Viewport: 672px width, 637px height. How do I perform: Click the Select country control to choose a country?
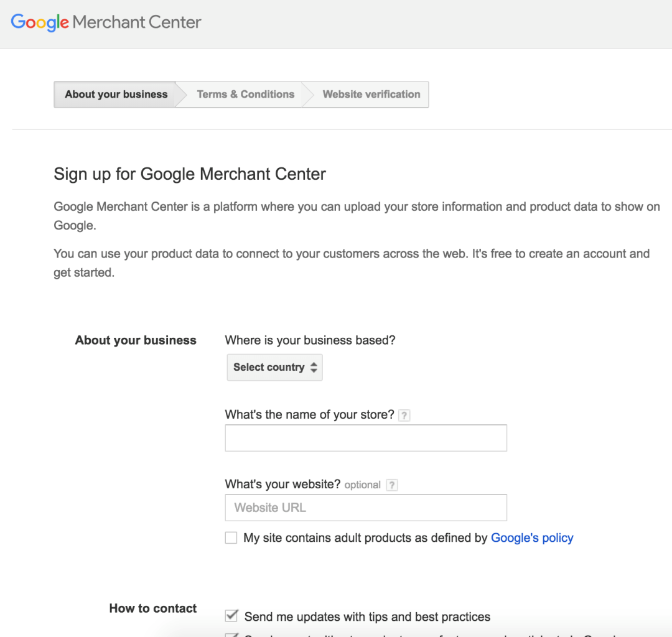coord(274,367)
